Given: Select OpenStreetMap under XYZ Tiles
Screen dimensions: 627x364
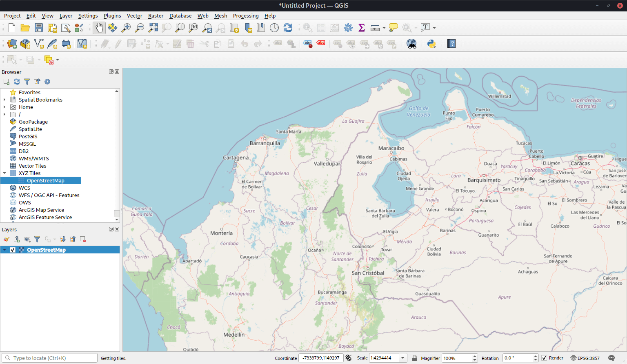Looking at the screenshot, I should 45,180.
